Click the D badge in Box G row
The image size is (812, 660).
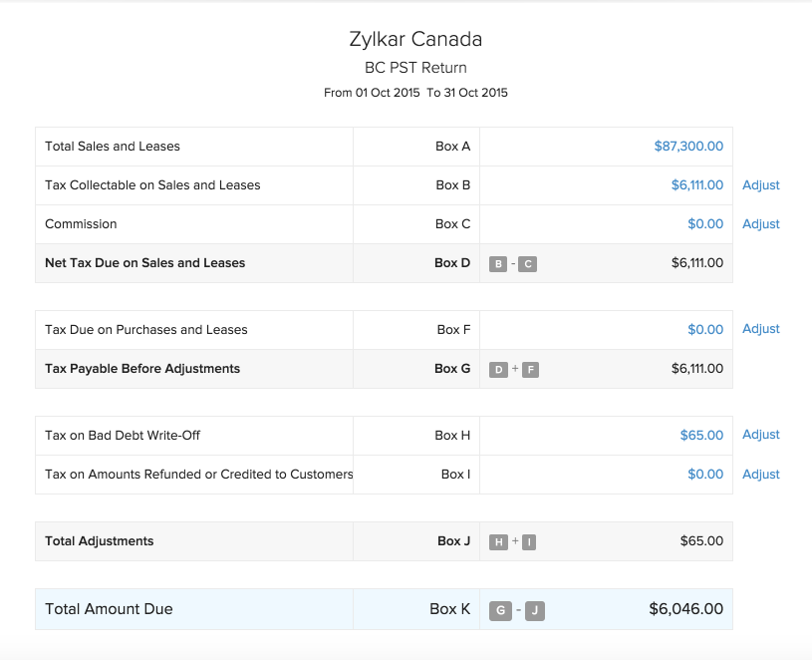point(499,370)
